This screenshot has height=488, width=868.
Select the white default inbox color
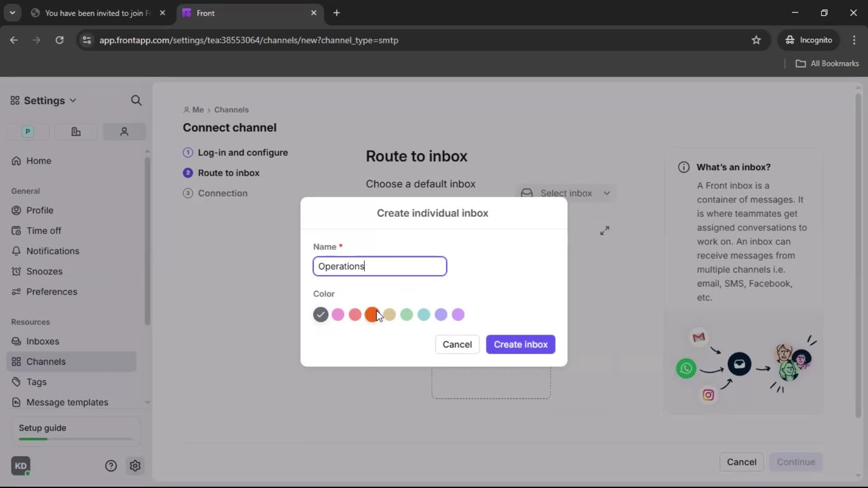click(x=321, y=314)
